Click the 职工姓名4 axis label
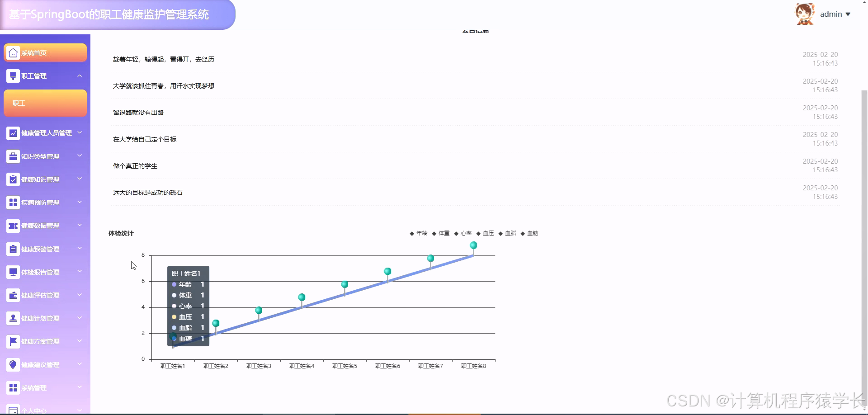The width and height of the screenshot is (868, 415). [302, 366]
